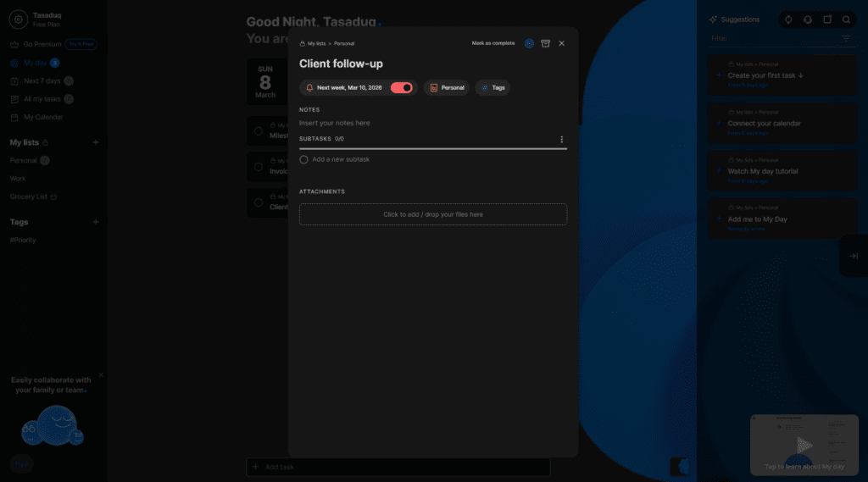Click the 'Client follow-up' task title
This screenshot has width=868, height=482.
[x=341, y=64]
